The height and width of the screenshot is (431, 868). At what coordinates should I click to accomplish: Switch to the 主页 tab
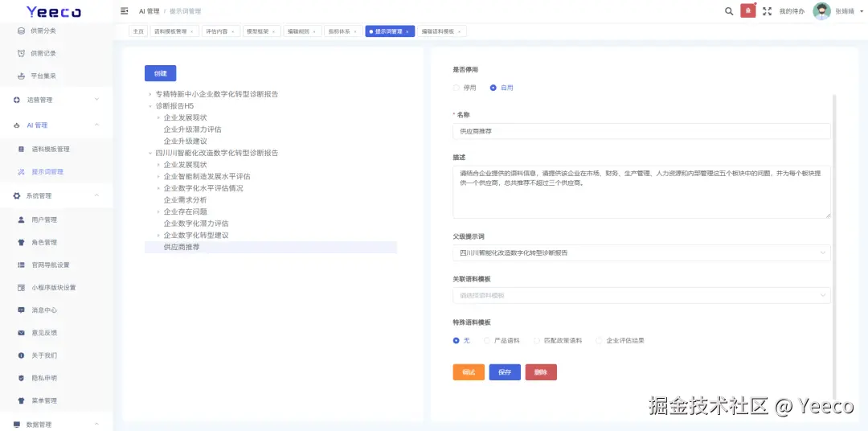[138, 31]
